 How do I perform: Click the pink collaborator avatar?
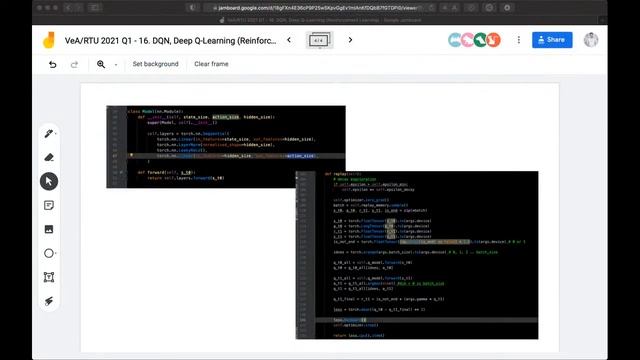[467, 40]
